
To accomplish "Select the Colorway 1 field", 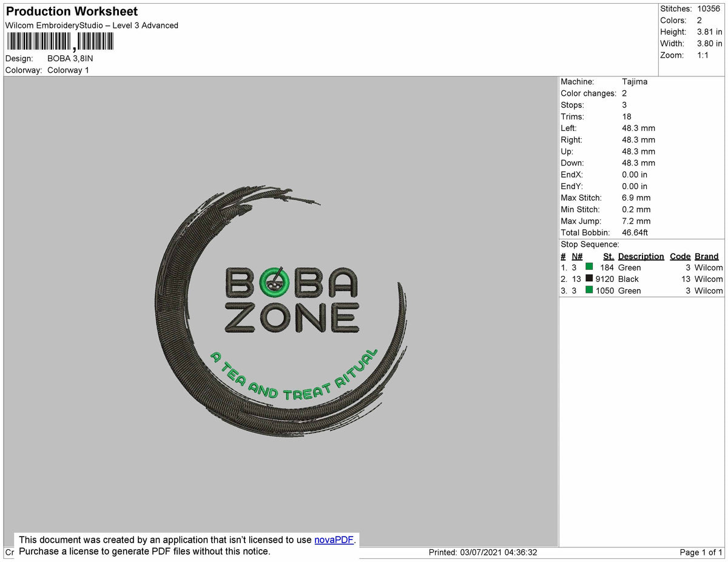I will [x=68, y=70].
